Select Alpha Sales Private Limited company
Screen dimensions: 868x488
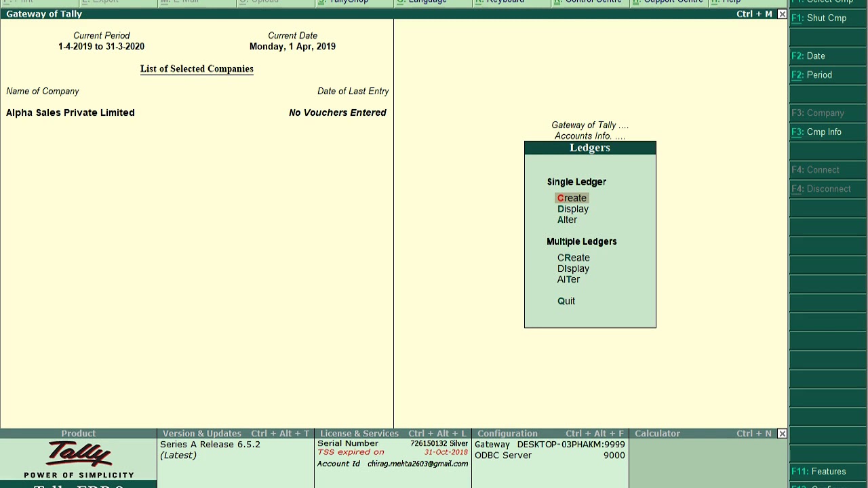pos(71,113)
